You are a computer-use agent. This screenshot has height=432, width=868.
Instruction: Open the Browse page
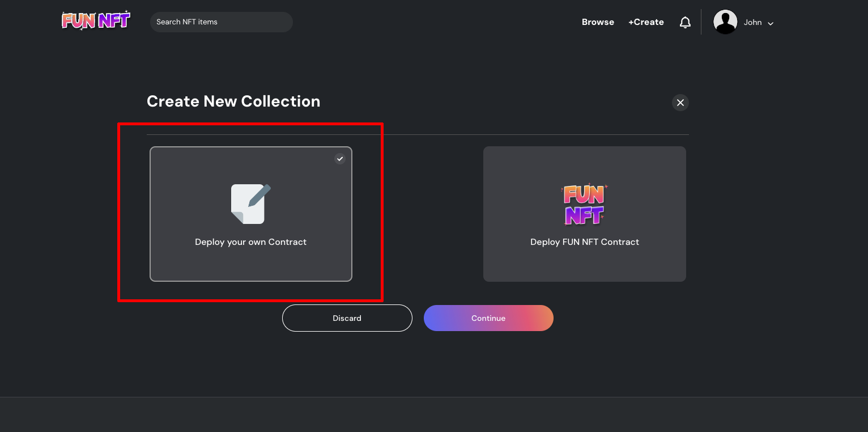pyautogui.click(x=598, y=22)
